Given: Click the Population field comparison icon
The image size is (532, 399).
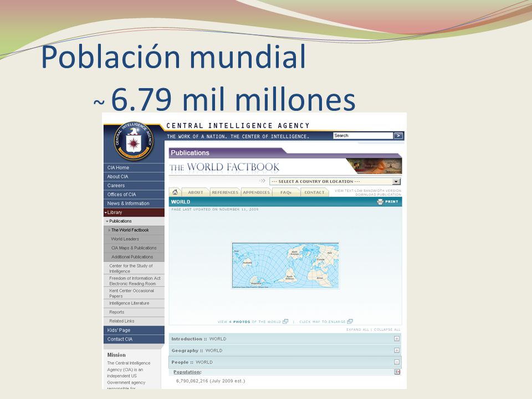Looking at the screenshot, I should pyautogui.click(x=397, y=372).
